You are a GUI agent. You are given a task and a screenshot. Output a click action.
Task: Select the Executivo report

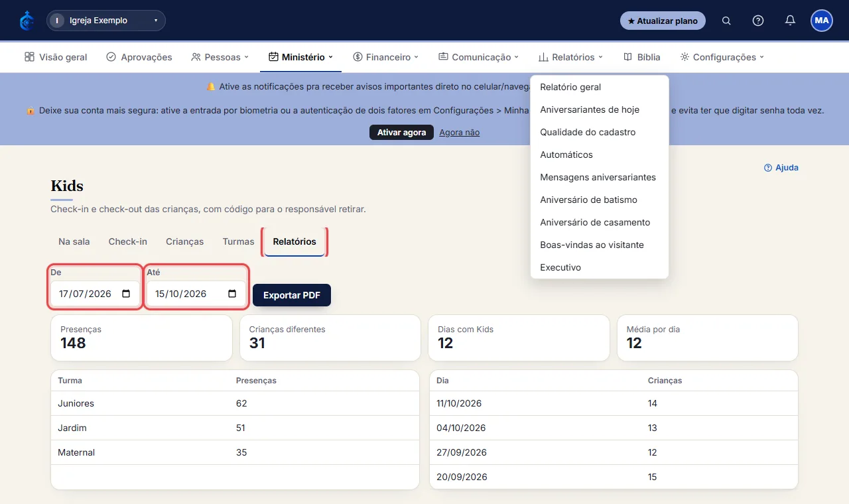[600, 267]
